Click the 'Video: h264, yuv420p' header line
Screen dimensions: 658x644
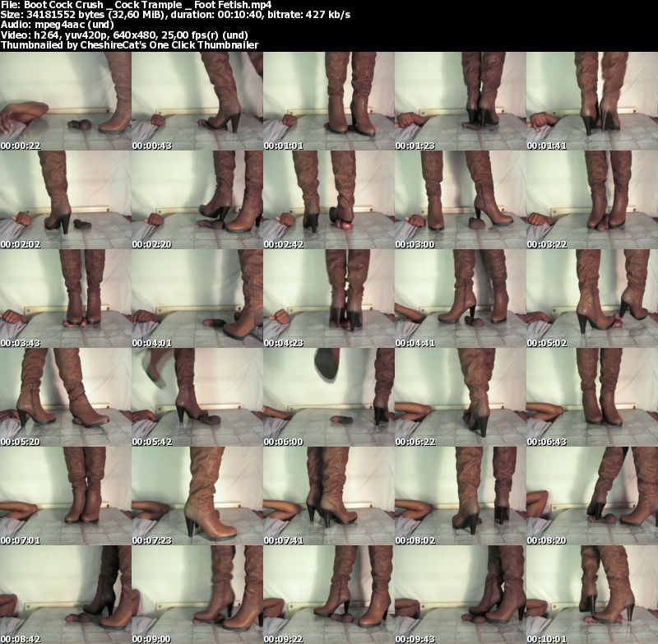pyautogui.click(x=124, y=35)
